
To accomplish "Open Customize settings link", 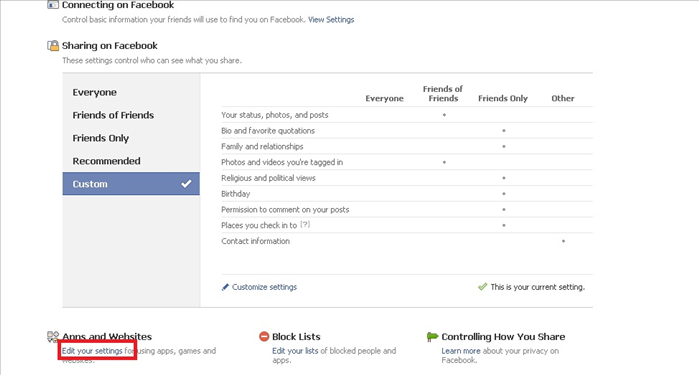I will click(x=264, y=287).
